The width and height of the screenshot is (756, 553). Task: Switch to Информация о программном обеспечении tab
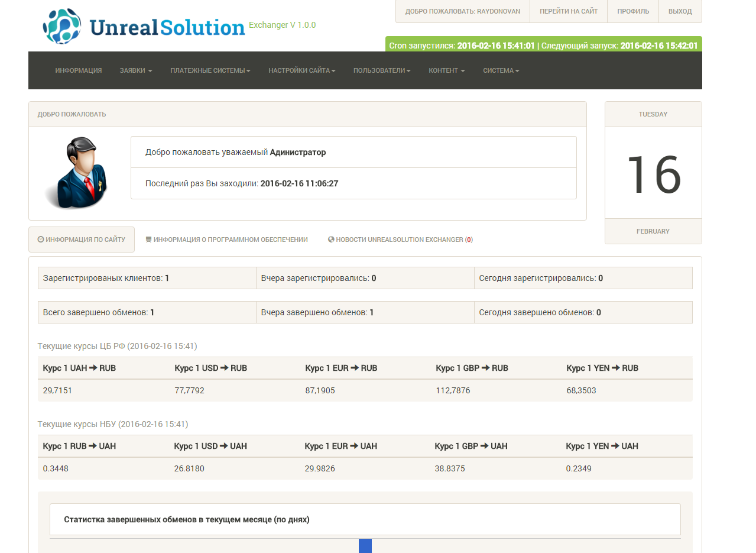[x=230, y=240]
